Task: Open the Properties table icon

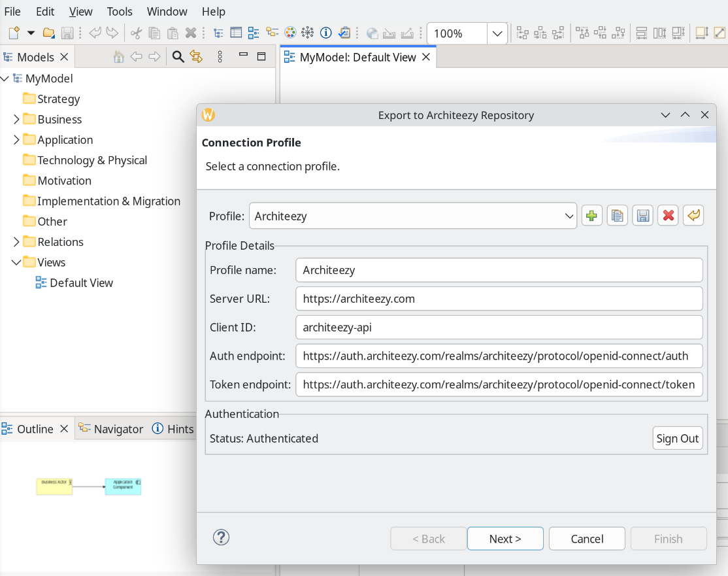Action: [x=236, y=33]
